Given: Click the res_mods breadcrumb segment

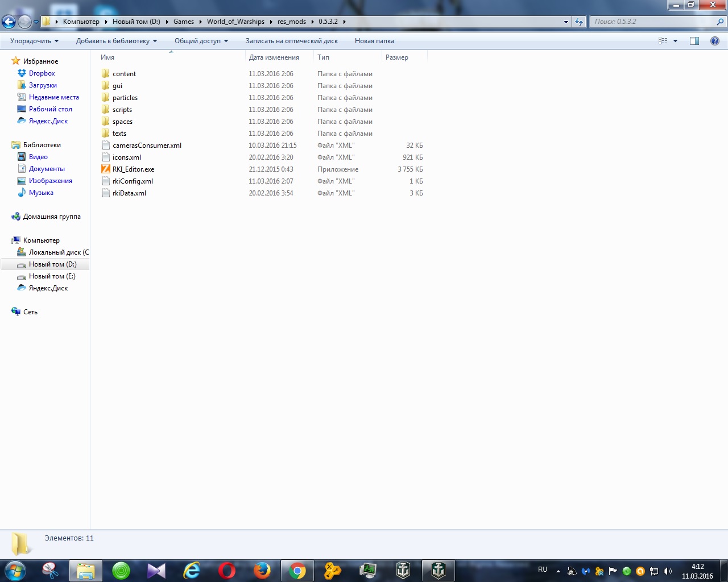Looking at the screenshot, I should 292,22.
